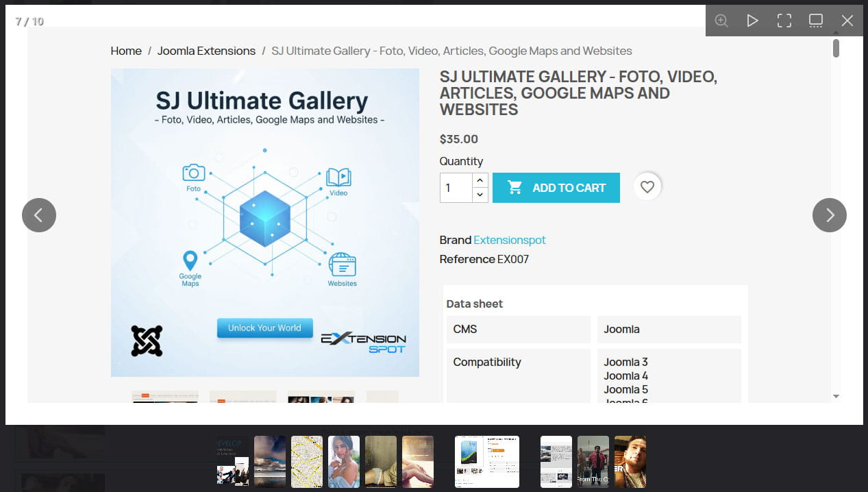Screen dimensions: 868x492
Task: Close the lightbox with the X icon
Action: point(847,21)
